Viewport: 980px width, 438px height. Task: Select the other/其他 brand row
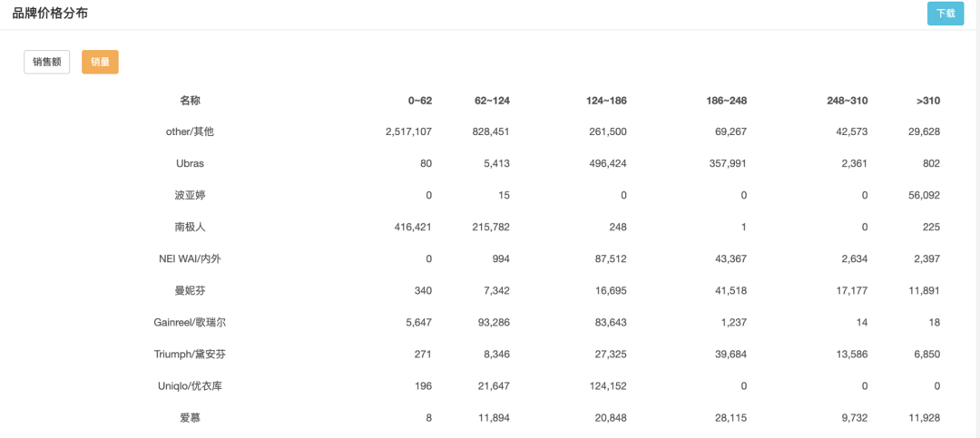point(190,131)
